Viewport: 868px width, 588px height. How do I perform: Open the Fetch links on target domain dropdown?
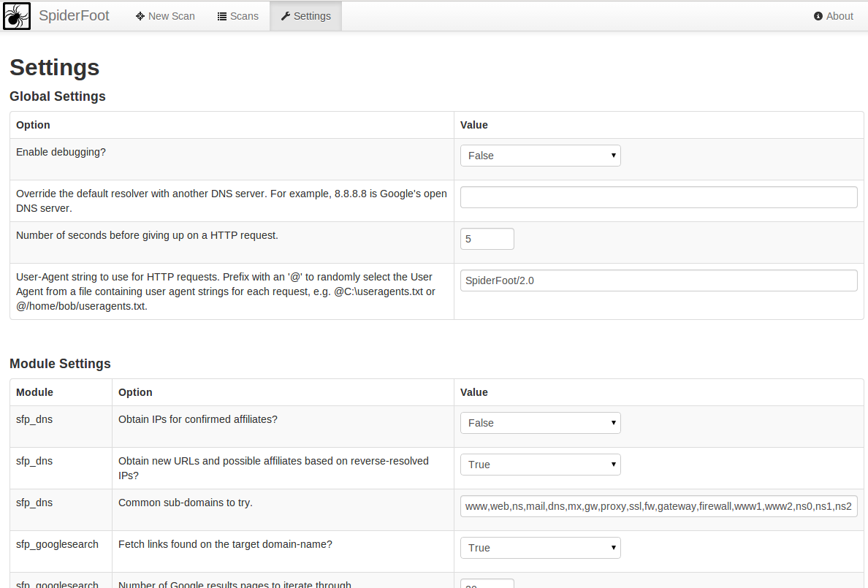[x=540, y=548]
